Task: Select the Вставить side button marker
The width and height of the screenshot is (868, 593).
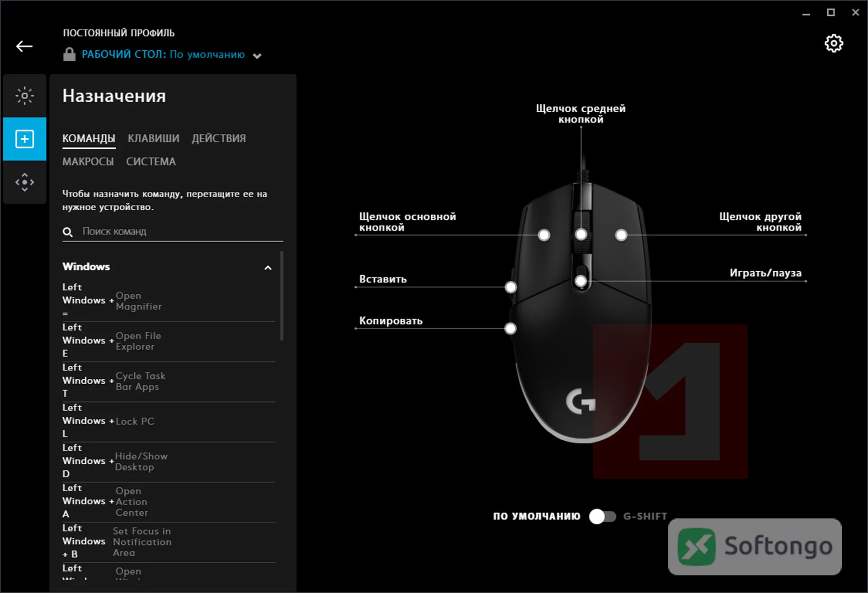Action: click(x=511, y=287)
